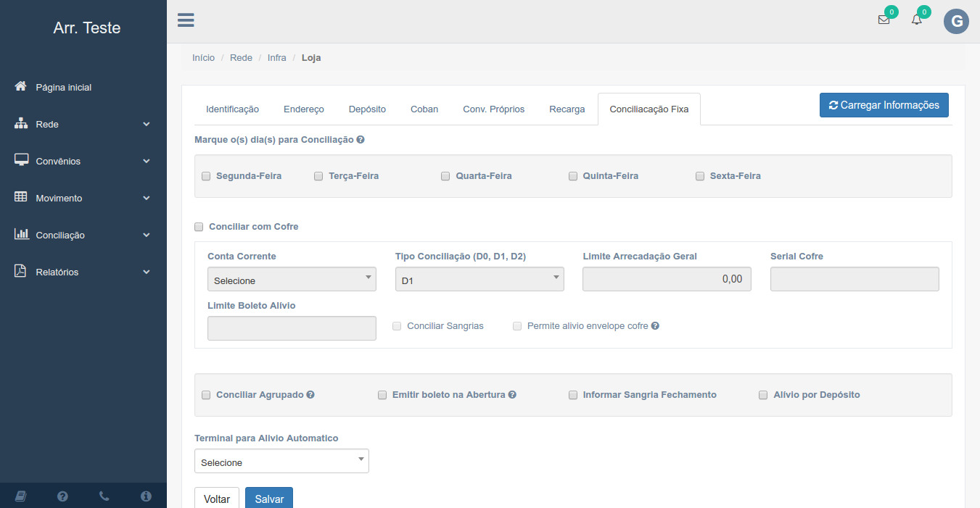Click the book icon in sidebar footer
Screen dimensions: 980x508
coord(20,496)
